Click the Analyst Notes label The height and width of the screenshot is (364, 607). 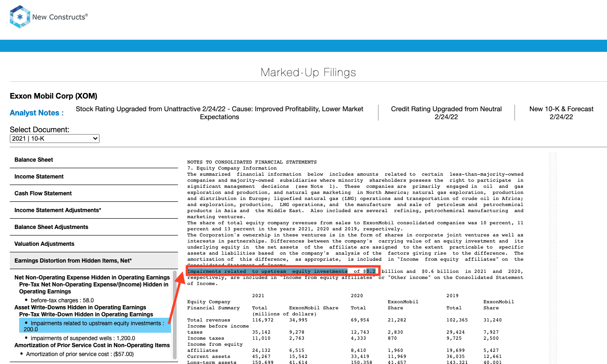click(37, 113)
